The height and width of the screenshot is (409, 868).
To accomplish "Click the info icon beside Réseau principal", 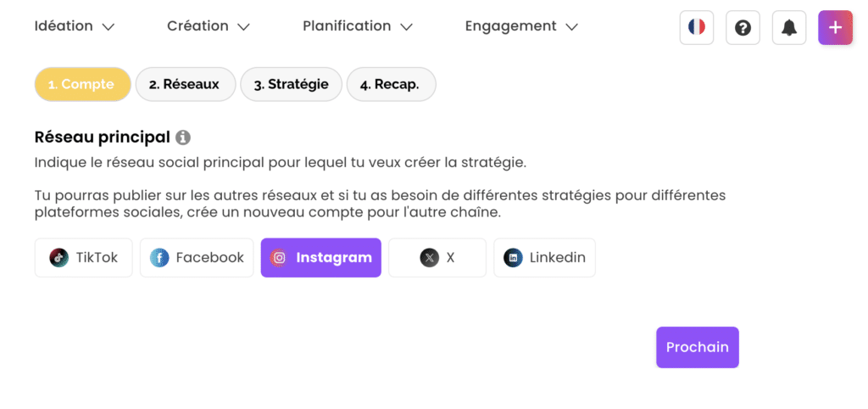I will (x=183, y=137).
